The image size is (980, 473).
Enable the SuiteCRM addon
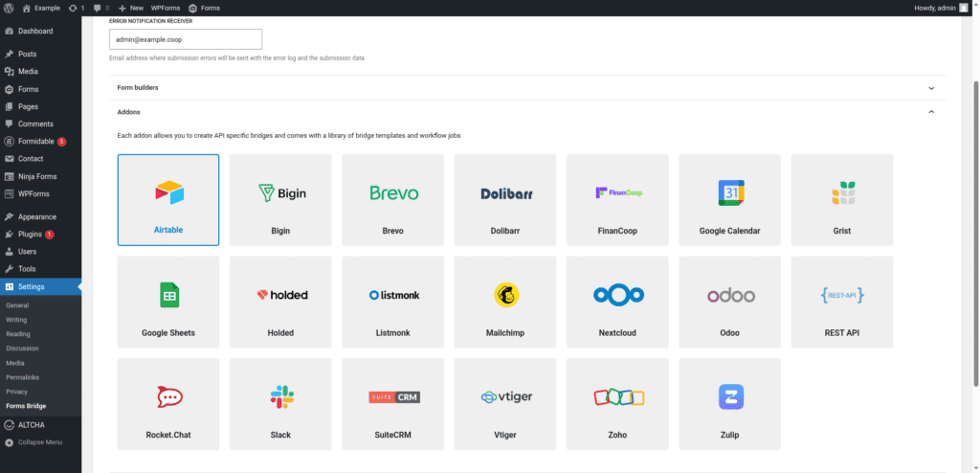point(393,403)
